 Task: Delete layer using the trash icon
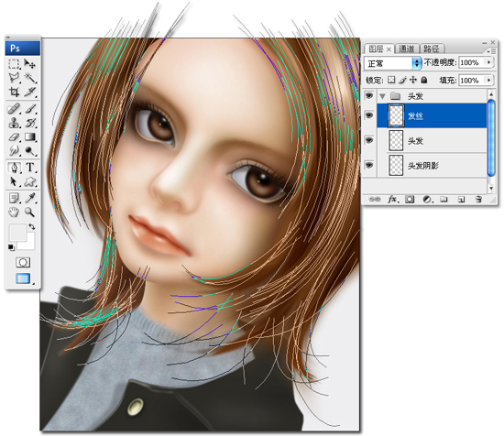478,200
